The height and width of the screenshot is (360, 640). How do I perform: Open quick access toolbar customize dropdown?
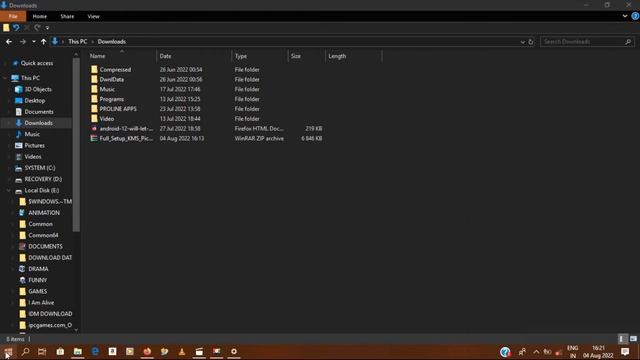[x=47, y=28]
